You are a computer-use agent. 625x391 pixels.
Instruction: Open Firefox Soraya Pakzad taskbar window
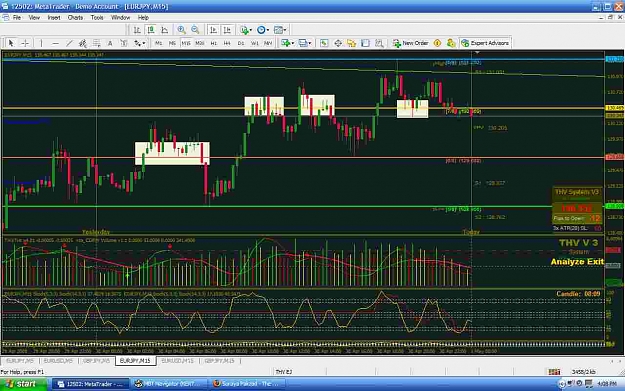coord(247,384)
